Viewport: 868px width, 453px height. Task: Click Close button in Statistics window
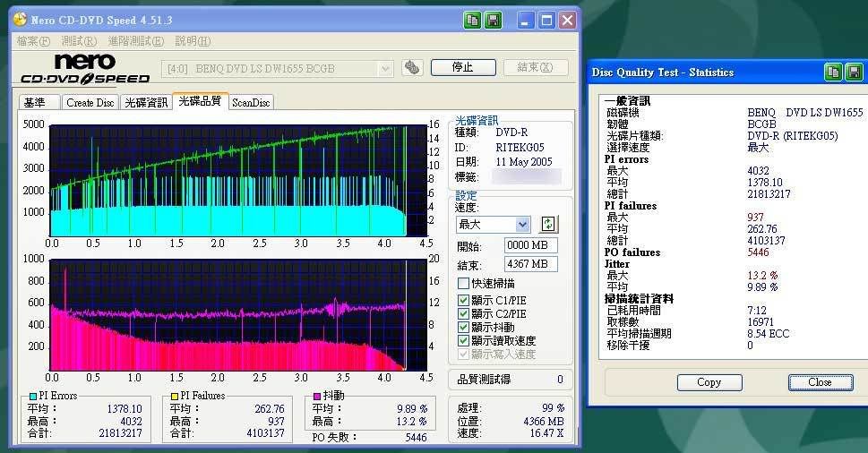click(x=821, y=382)
